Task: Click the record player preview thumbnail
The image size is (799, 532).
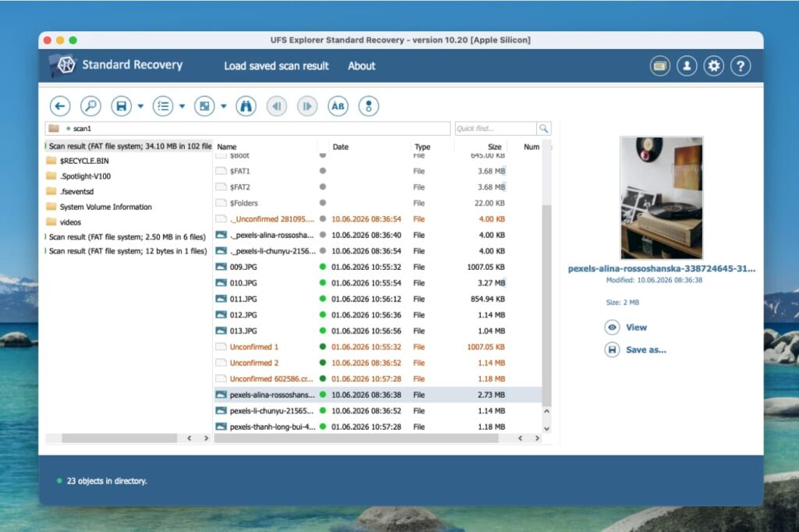Action: click(662, 198)
